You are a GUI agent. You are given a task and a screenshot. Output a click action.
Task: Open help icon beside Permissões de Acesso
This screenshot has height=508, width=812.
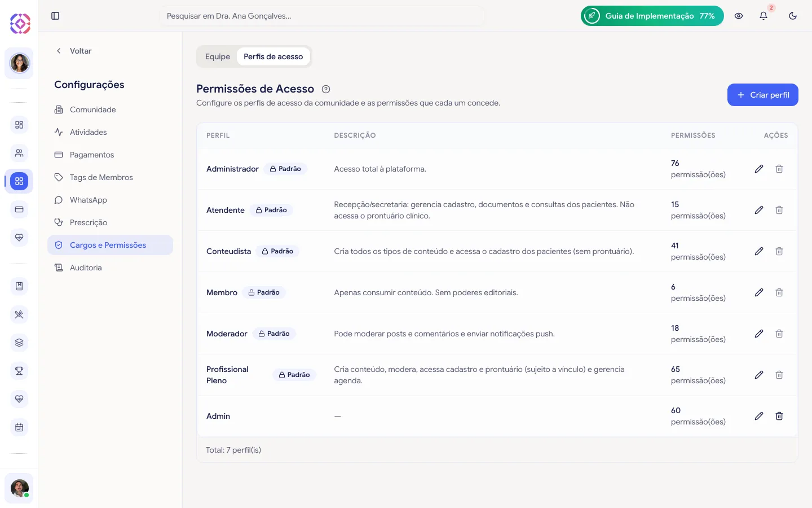326,89
